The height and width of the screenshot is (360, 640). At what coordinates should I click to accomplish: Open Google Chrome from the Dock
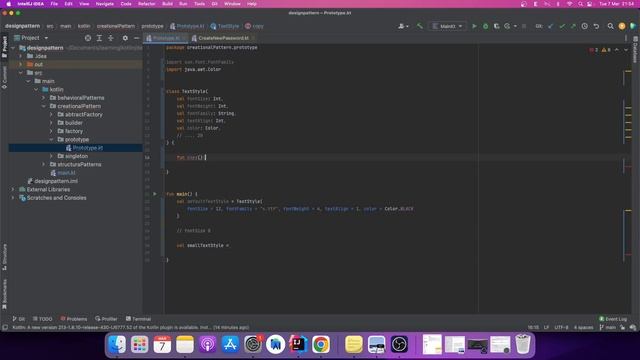coord(321,344)
